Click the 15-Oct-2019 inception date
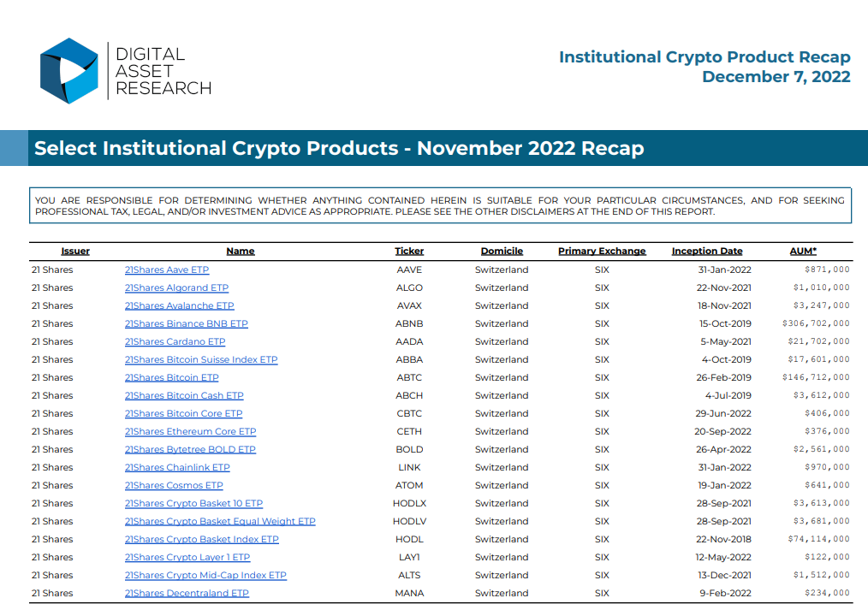This screenshot has height=610, width=868. [725, 323]
